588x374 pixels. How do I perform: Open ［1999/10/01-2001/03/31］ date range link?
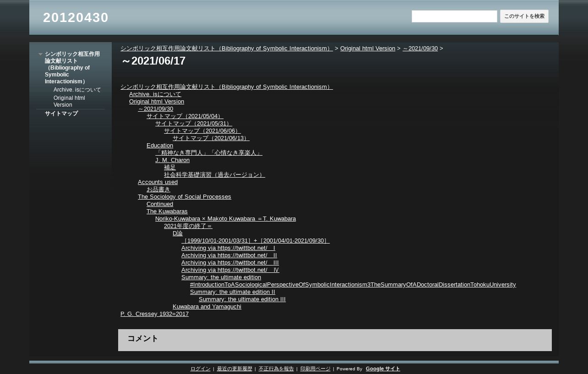pos(256,241)
